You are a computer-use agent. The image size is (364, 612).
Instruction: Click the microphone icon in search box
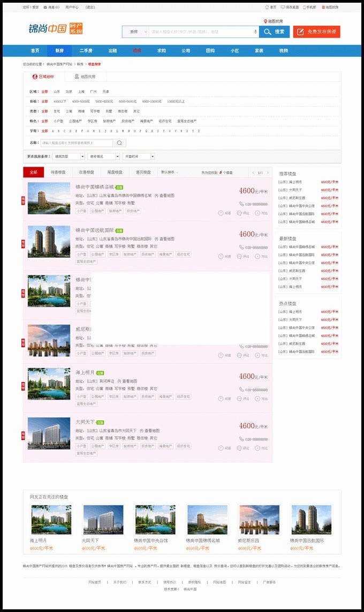(255, 32)
